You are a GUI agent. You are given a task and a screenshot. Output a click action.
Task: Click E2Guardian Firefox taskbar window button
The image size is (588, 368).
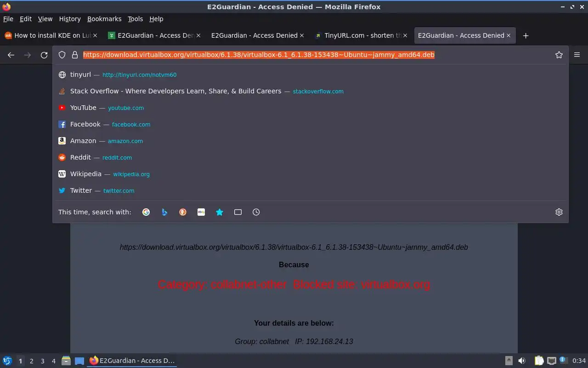click(132, 361)
